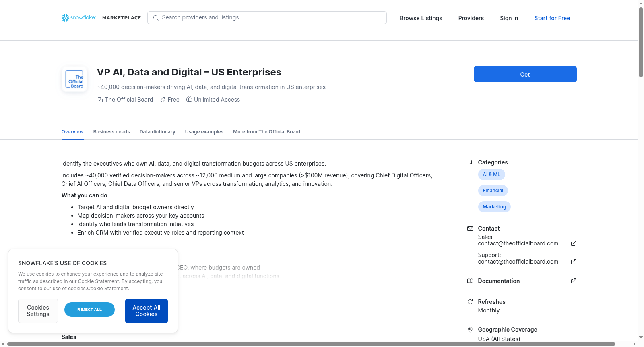Select the Overview tab
This screenshot has width=644, height=347.
click(x=72, y=132)
